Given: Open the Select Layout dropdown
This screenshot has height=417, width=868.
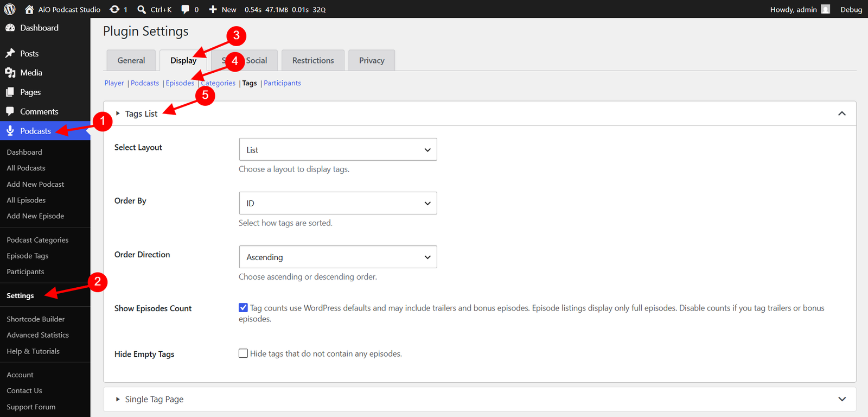Looking at the screenshot, I should coord(338,149).
